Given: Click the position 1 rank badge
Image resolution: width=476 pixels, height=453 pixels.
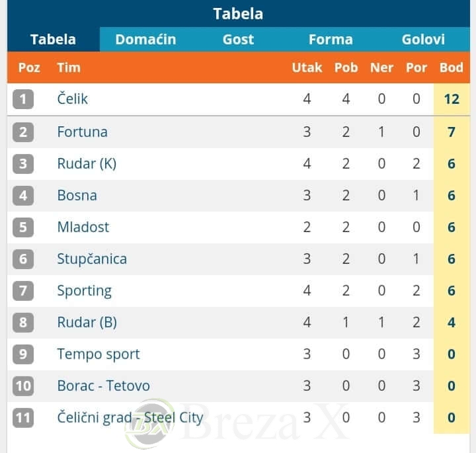Looking at the screenshot, I should (23, 99).
